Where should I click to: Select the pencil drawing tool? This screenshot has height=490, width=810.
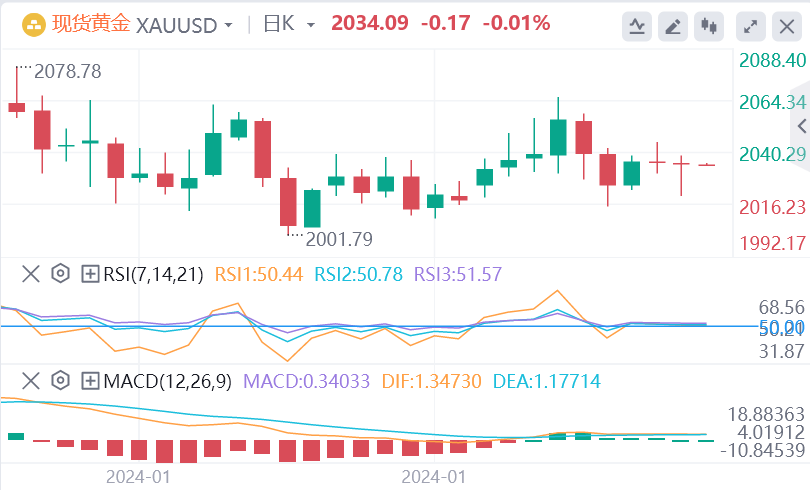point(673,26)
